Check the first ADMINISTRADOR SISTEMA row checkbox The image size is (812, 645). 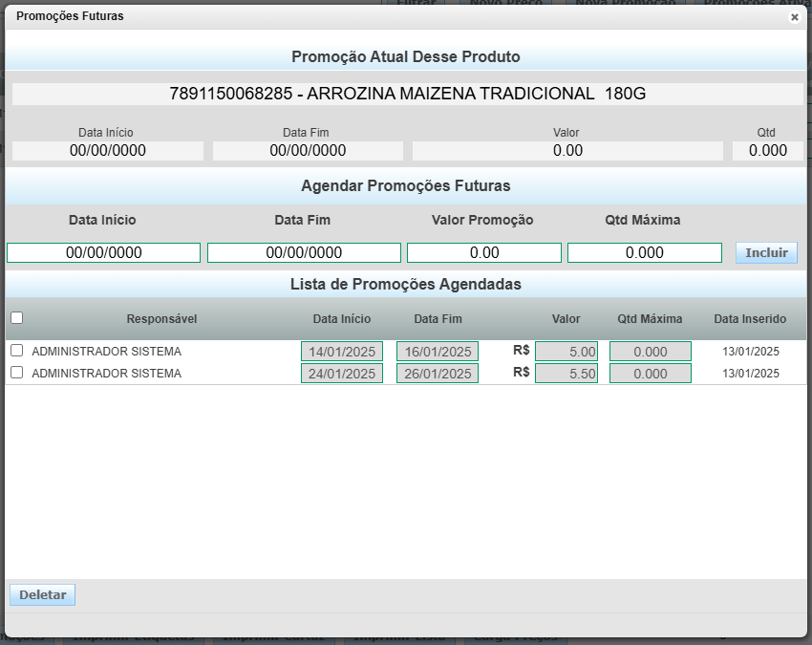click(x=16, y=351)
